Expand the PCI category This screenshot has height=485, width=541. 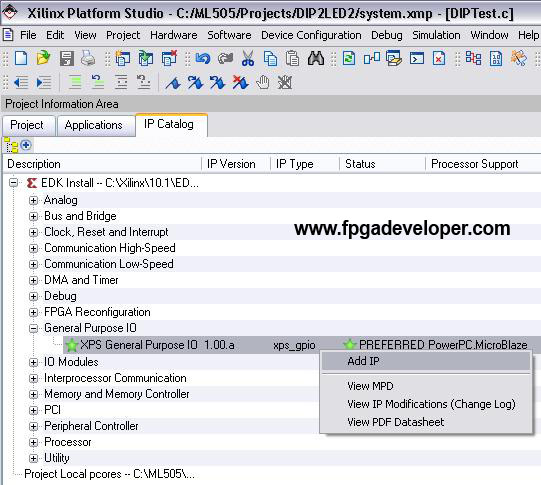tap(33, 410)
